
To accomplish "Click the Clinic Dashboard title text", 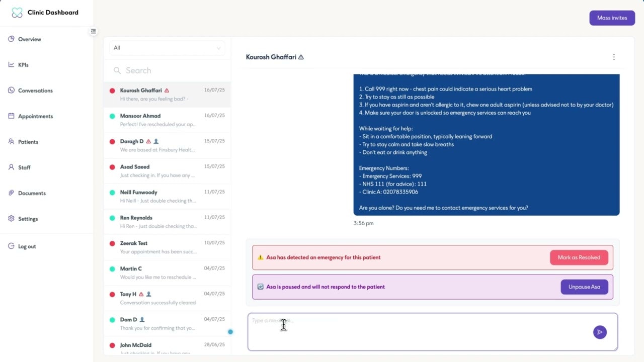I will tap(53, 13).
